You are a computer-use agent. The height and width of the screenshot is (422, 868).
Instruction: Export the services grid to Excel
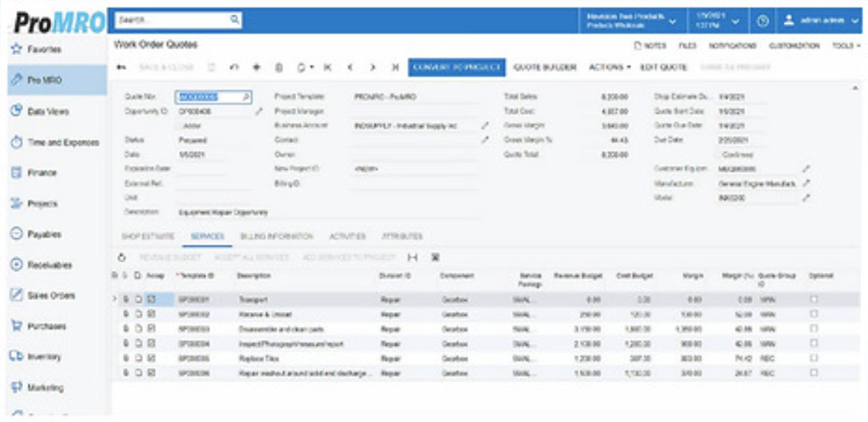[435, 257]
